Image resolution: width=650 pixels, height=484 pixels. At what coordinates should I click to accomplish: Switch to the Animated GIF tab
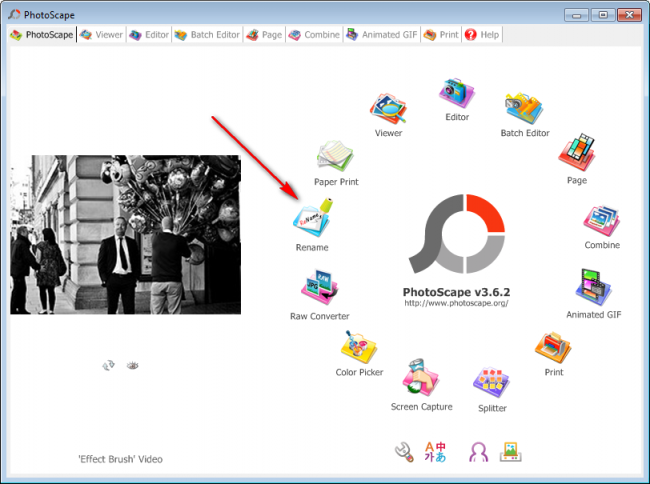pos(382,35)
